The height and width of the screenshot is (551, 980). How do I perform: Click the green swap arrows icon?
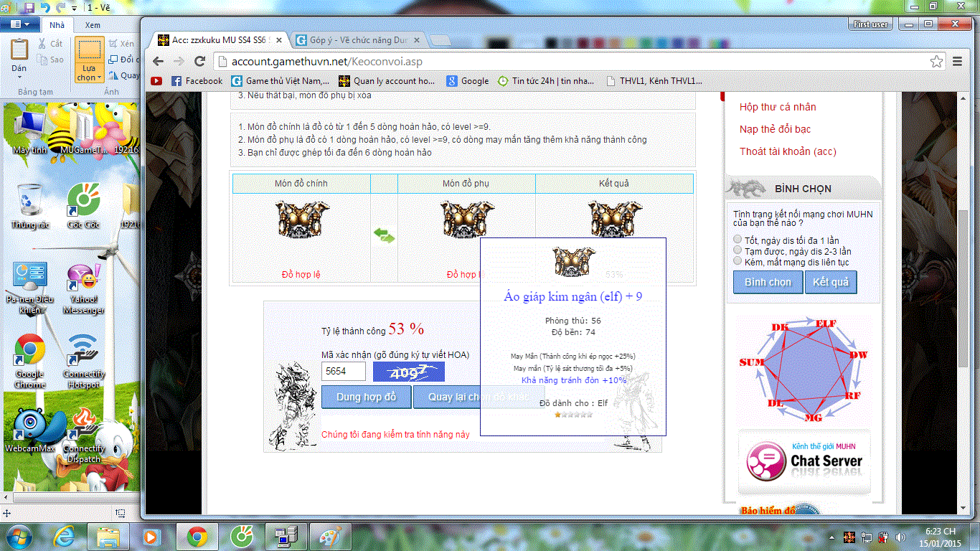tap(385, 235)
